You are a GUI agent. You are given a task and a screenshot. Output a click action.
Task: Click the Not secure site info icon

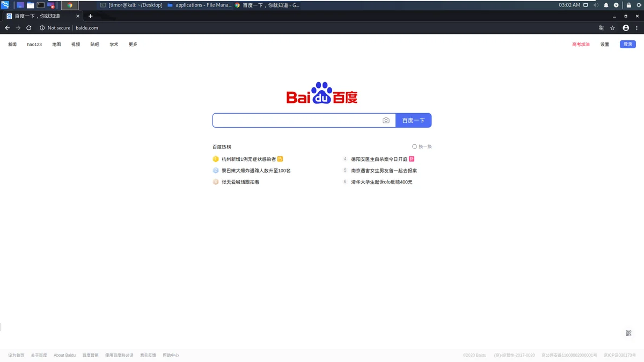click(x=42, y=28)
